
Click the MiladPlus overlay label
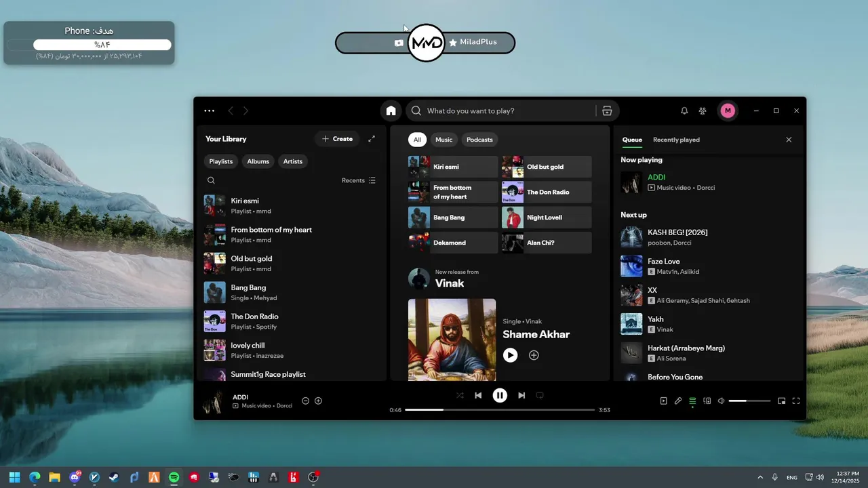point(478,42)
